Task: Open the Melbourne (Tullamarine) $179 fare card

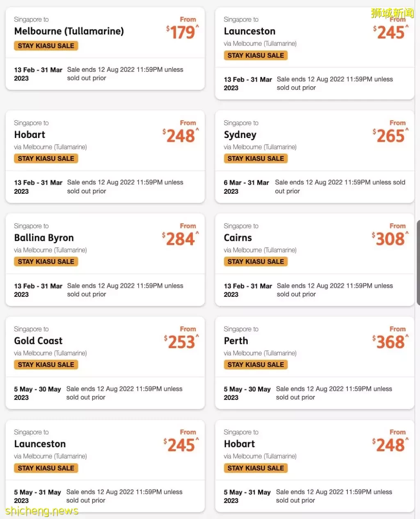Action: [x=105, y=48]
